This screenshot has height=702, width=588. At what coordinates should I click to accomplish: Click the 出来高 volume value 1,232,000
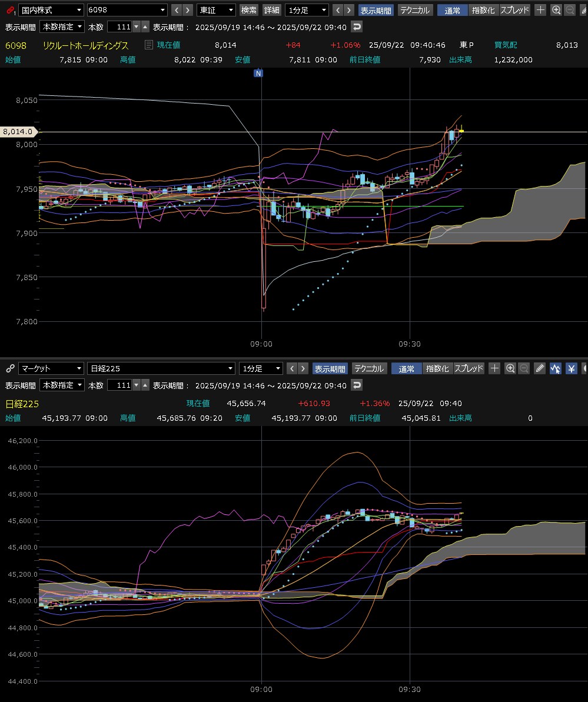point(513,59)
